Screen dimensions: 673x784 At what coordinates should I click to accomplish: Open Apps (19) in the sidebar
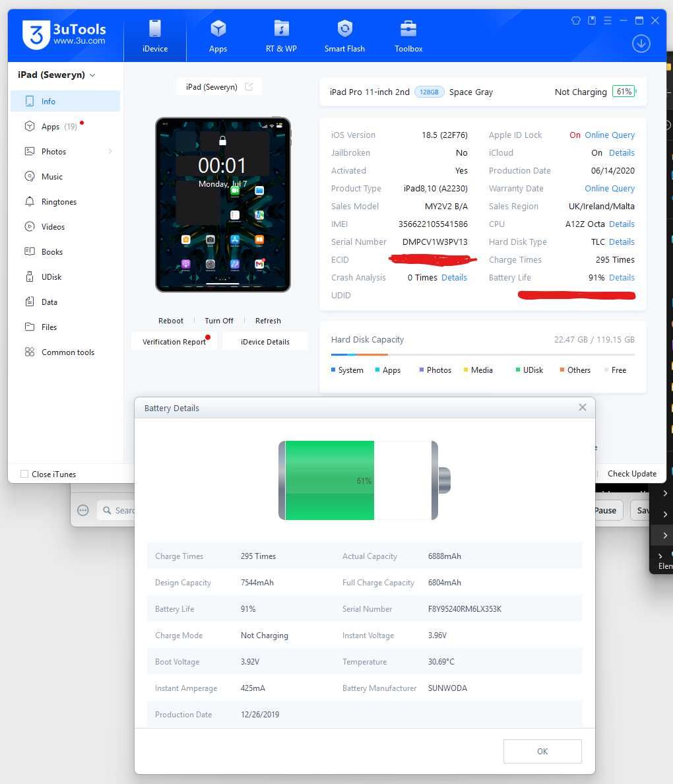tap(65, 127)
